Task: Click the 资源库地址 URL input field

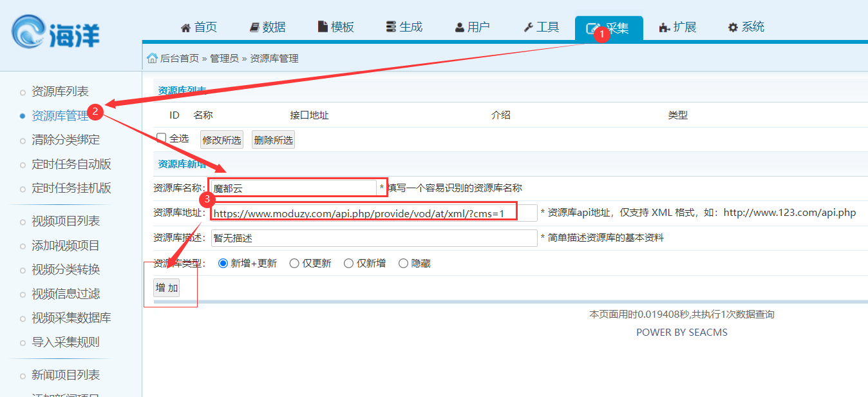Action: 373,213
